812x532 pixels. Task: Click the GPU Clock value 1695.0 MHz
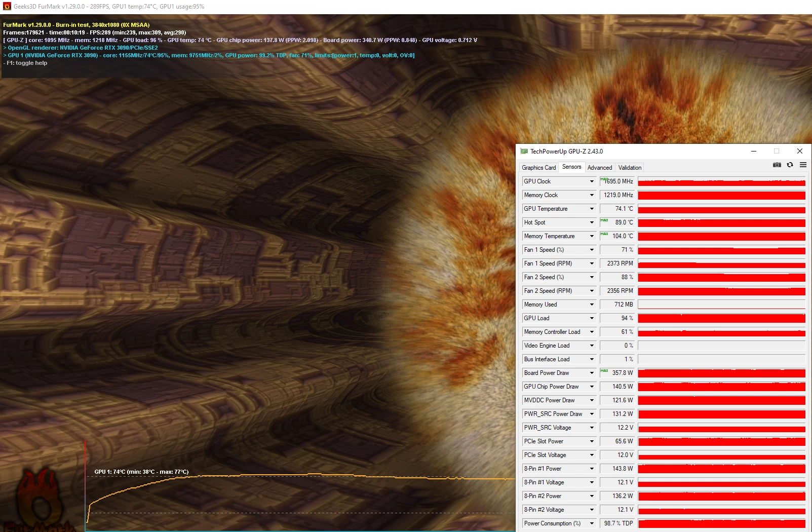pyautogui.click(x=617, y=181)
